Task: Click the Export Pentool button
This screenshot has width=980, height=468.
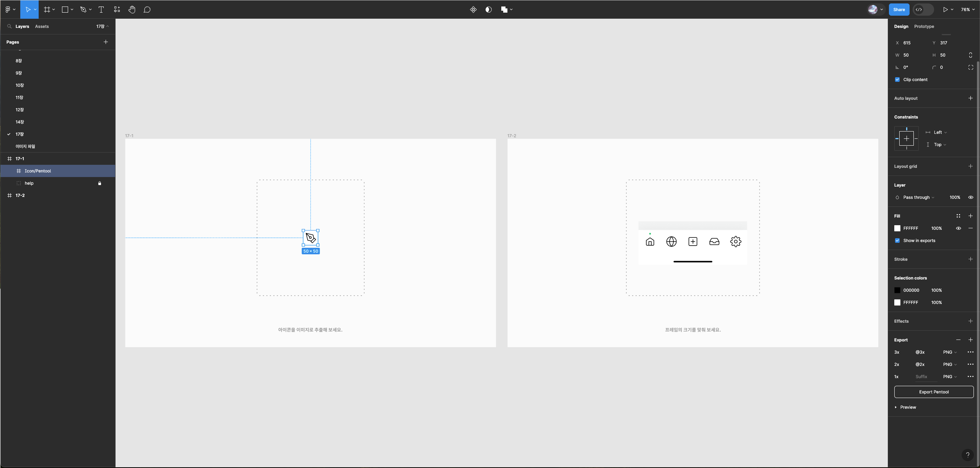Action: point(934,392)
